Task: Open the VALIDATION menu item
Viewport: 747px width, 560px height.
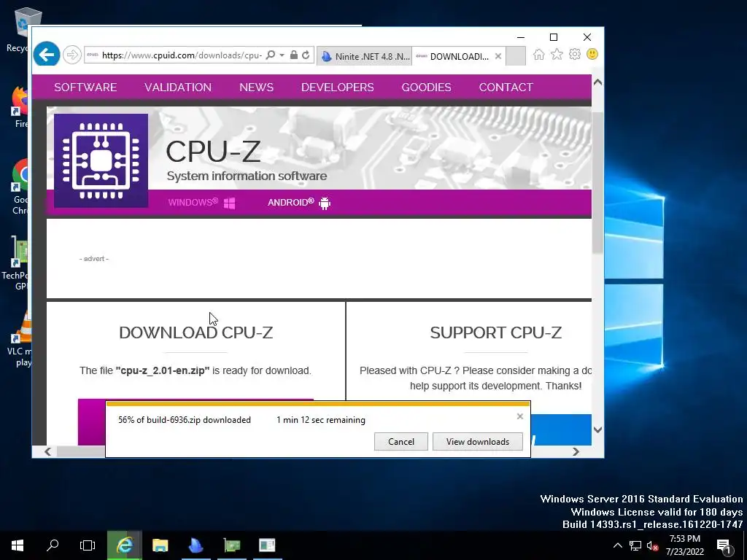Action: coord(178,87)
